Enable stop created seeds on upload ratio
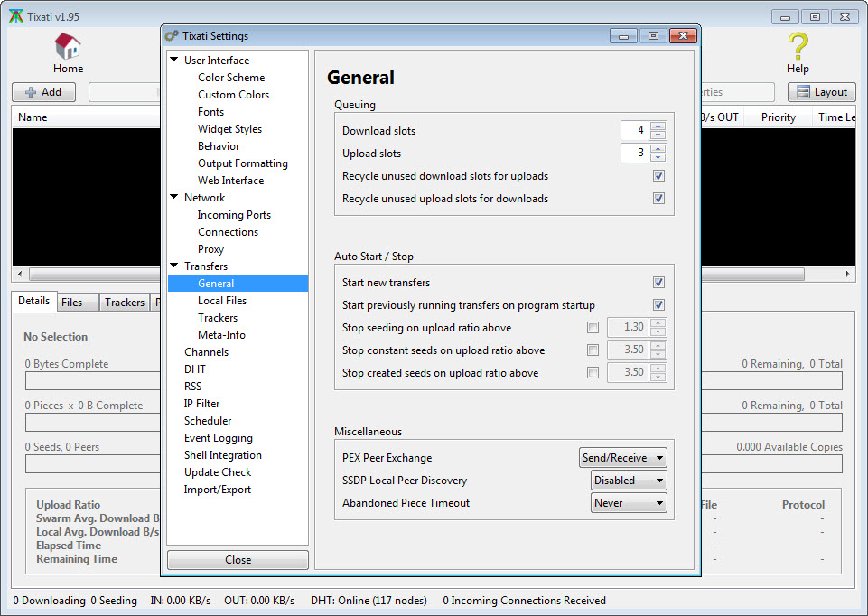The image size is (868, 616). [593, 372]
